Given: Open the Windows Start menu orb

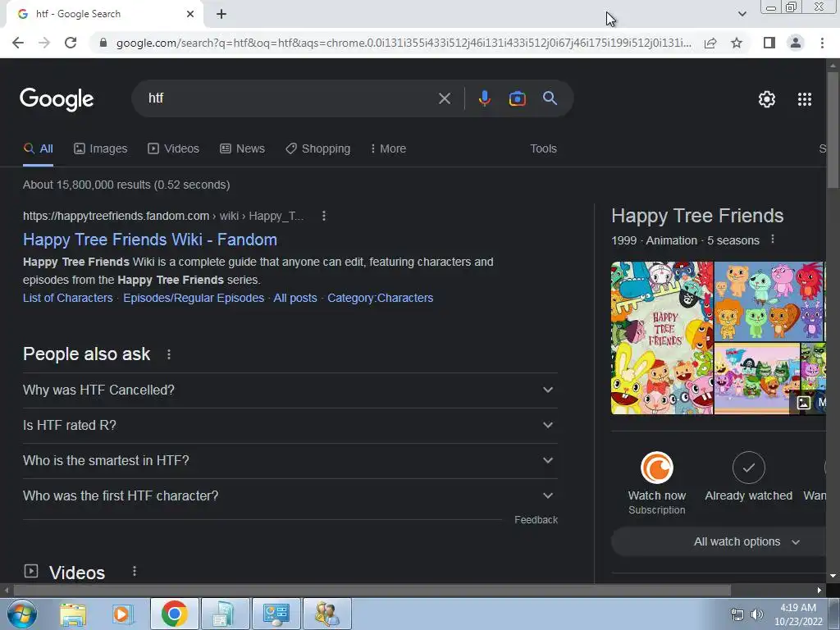Looking at the screenshot, I should click(x=21, y=614).
